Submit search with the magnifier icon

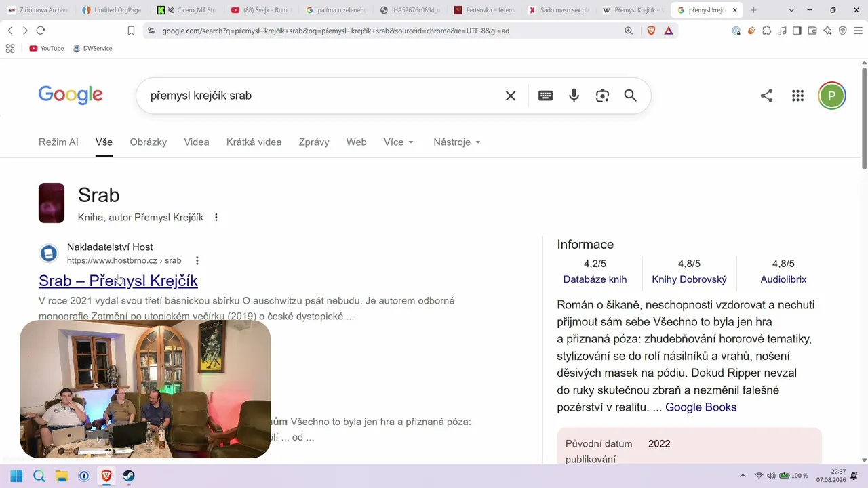click(x=631, y=96)
